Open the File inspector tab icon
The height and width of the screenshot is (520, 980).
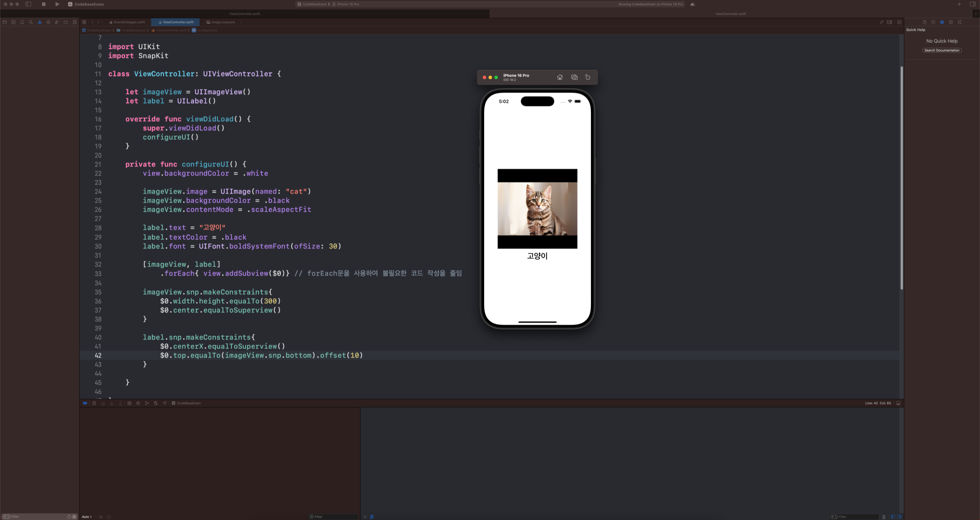[924, 22]
